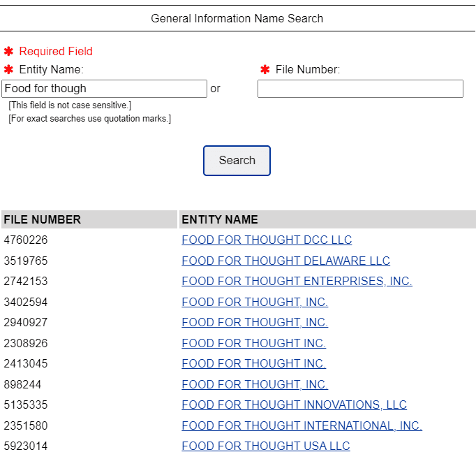Screen dimensions: 476x459
Task: Click the FILE NUMBER column header
Action: coord(43,219)
